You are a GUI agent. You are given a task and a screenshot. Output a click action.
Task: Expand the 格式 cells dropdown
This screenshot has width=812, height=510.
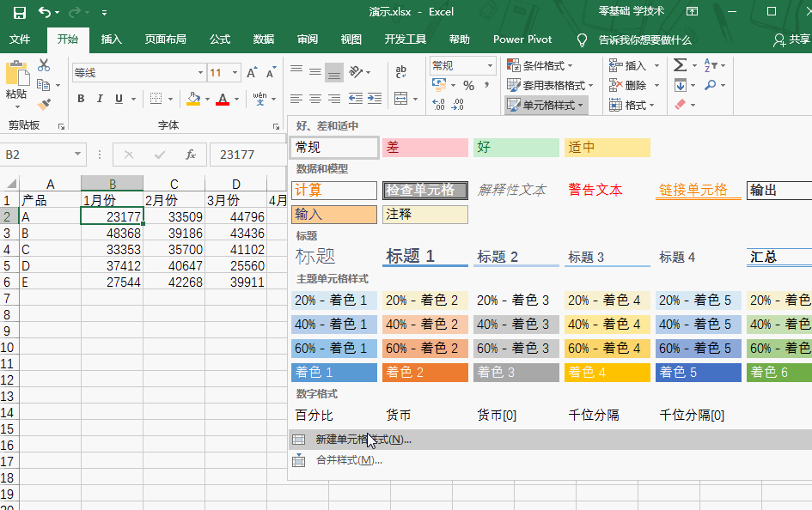(x=651, y=105)
